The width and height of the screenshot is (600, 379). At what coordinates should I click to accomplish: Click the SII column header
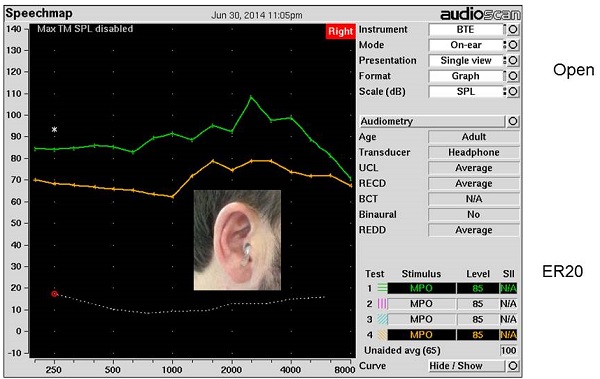tap(509, 274)
